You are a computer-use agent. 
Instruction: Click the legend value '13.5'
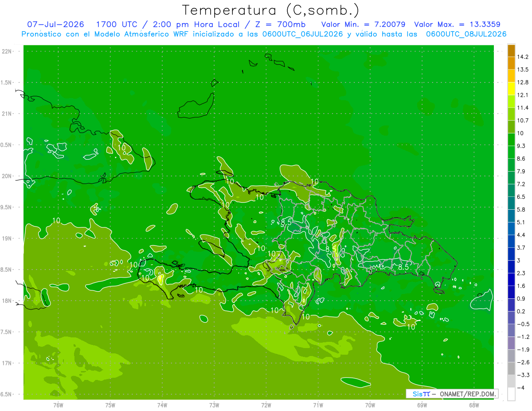pyautogui.click(x=523, y=70)
